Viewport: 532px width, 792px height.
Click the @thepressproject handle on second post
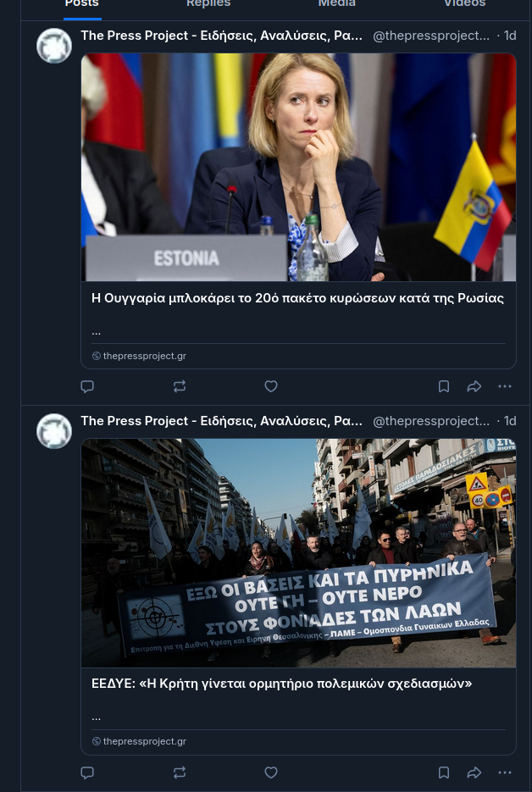(x=431, y=421)
